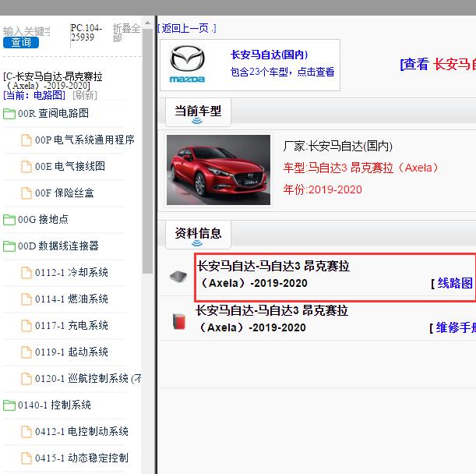Select the 0112-1 冷却系统 text label

[72, 273]
